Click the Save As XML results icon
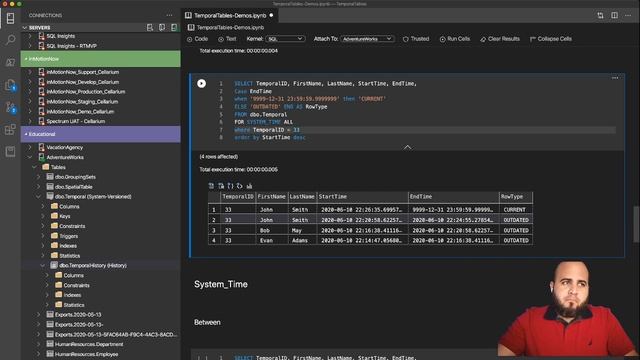 click(x=240, y=186)
